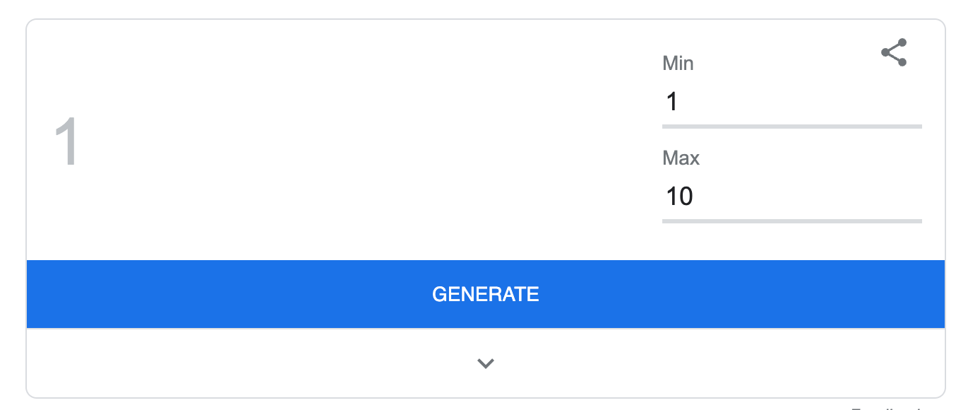This screenshot has height=410, width=980.
Task: Click the Min input field
Action: [777, 101]
